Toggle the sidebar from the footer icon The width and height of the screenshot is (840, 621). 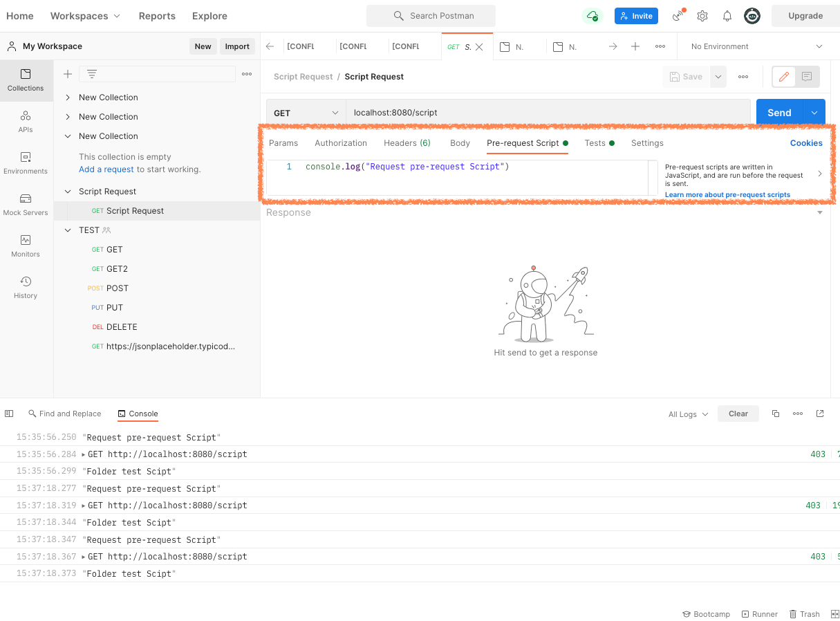click(9, 414)
